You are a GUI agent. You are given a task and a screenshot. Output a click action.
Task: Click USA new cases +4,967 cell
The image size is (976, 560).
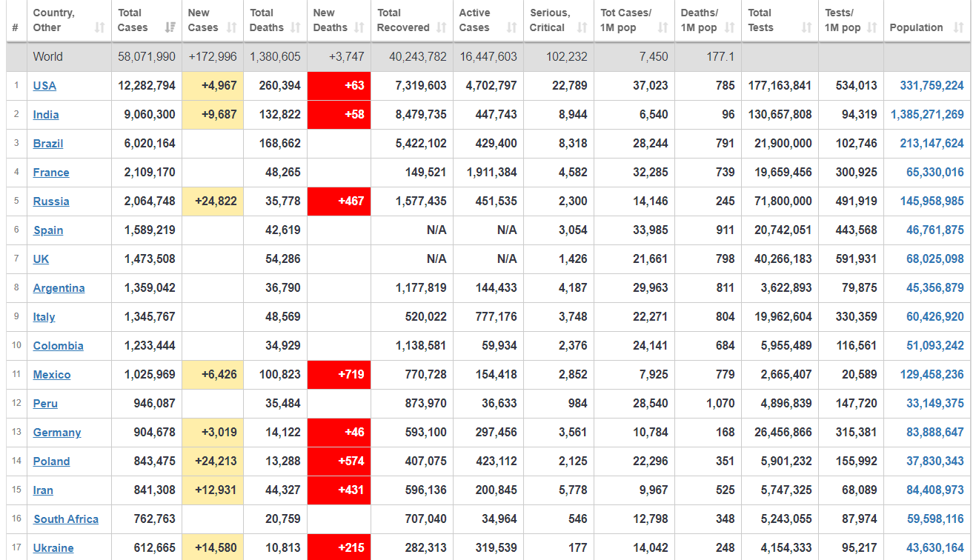tap(213, 86)
